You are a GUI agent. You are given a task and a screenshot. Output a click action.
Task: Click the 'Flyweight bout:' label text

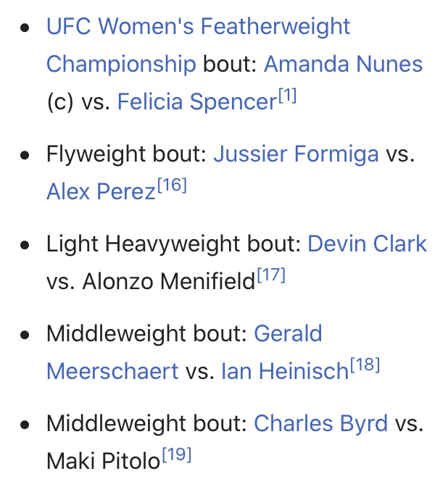click(127, 154)
